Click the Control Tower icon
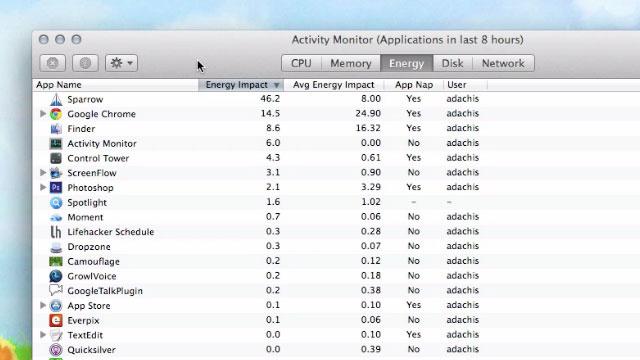This screenshot has height=360, width=640. coord(56,158)
